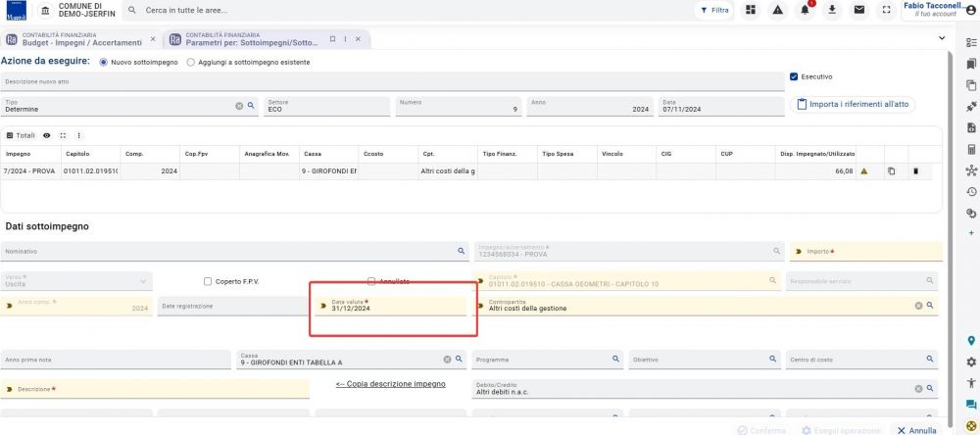Search in the Nominativo field lookup
Image resolution: width=980 pixels, height=435 pixels.
pos(462,251)
